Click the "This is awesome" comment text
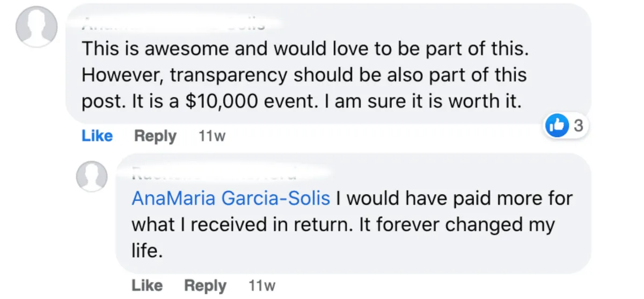This screenshot has width=644, height=299. (x=305, y=49)
